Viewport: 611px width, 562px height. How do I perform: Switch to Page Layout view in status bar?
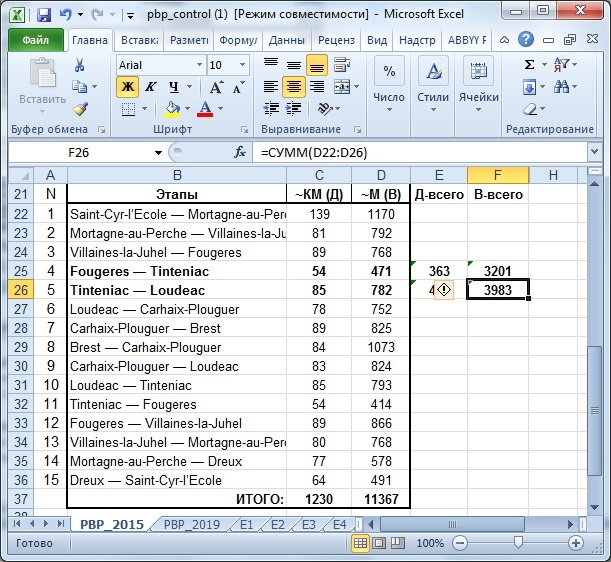point(379,543)
